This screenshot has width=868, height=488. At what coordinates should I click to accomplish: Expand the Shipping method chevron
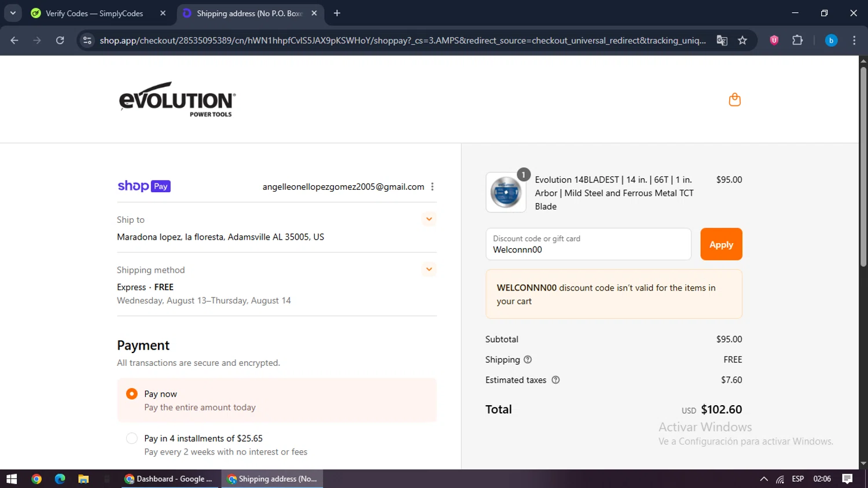coord(429,269)
